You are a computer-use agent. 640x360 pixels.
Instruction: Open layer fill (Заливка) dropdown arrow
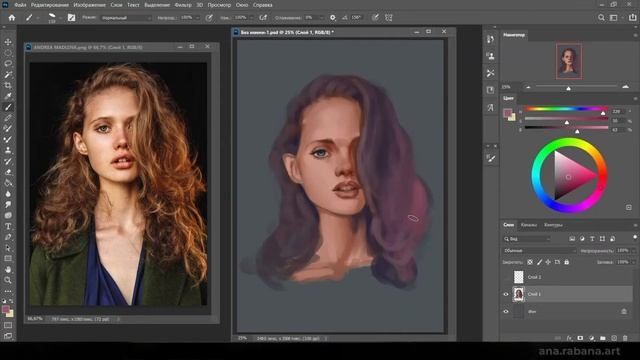[x=634, y=262]
